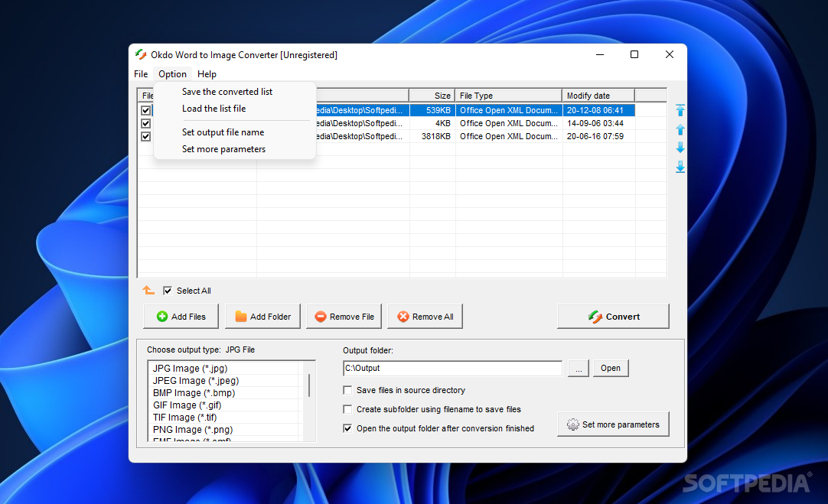Image resolution: width=828 pixels, height=504 pixels.
Task: Browse output folder with ... button
Action: point(579,369)
